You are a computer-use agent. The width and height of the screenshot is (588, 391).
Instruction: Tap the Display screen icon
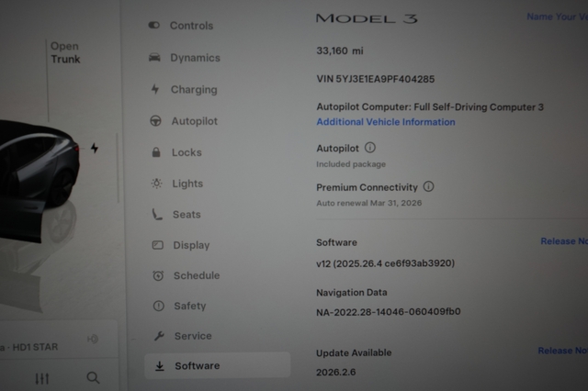[157, 245]
